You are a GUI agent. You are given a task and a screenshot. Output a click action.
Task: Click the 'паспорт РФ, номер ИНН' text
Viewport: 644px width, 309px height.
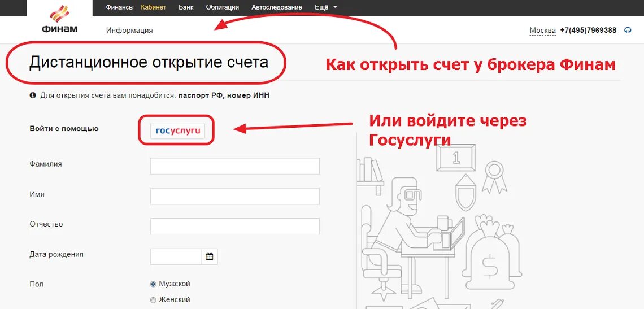tap(224, 95)
